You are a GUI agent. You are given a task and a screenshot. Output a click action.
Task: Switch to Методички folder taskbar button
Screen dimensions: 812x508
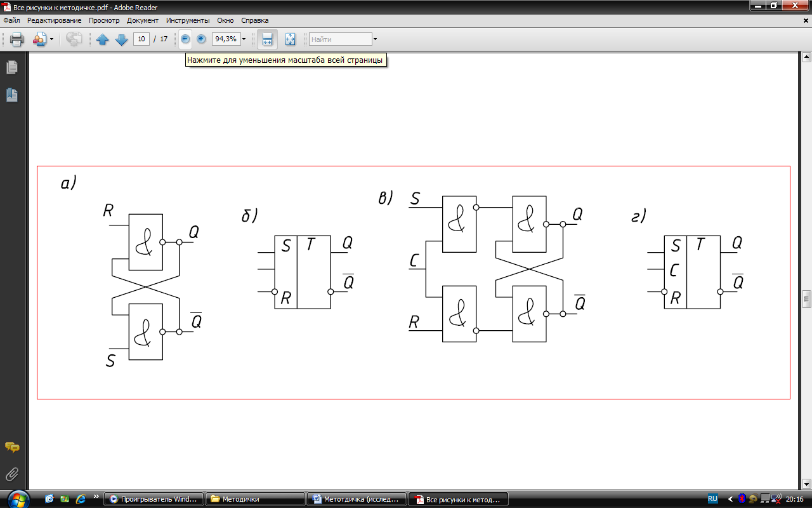(255, 499)
